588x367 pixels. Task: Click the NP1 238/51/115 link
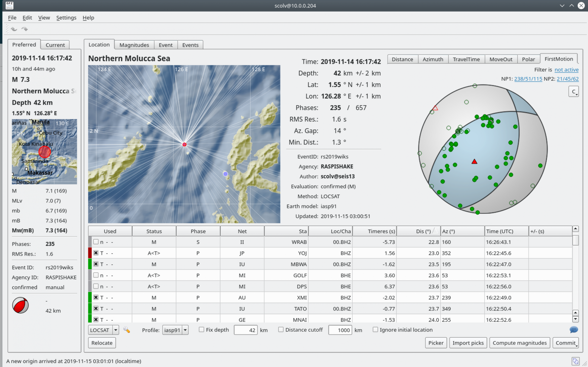528,79
